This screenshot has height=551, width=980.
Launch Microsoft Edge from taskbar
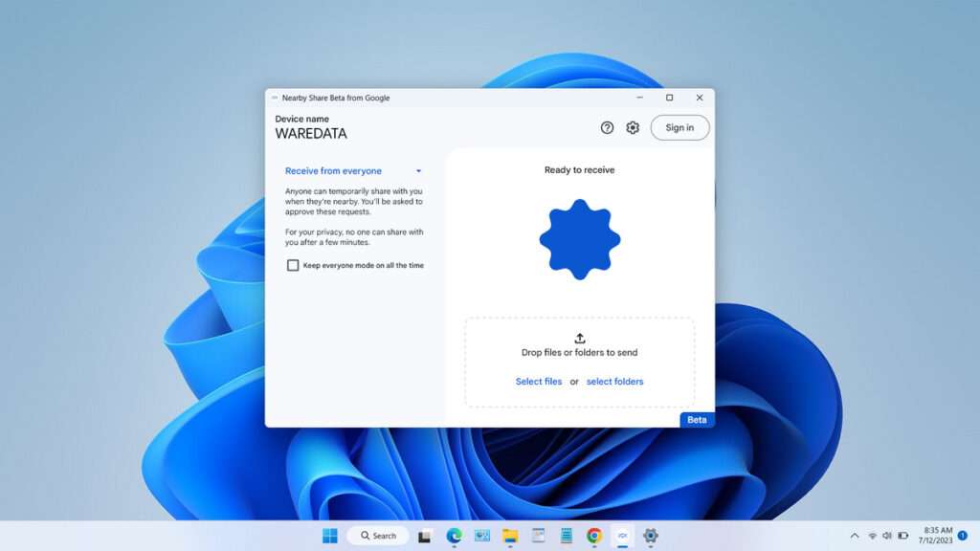(x=454, y=536)
